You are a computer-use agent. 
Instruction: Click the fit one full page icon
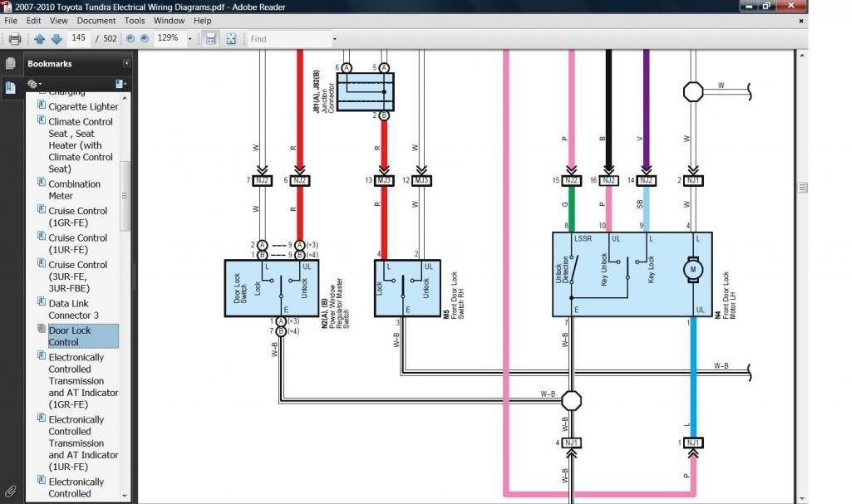coord(231,39)
